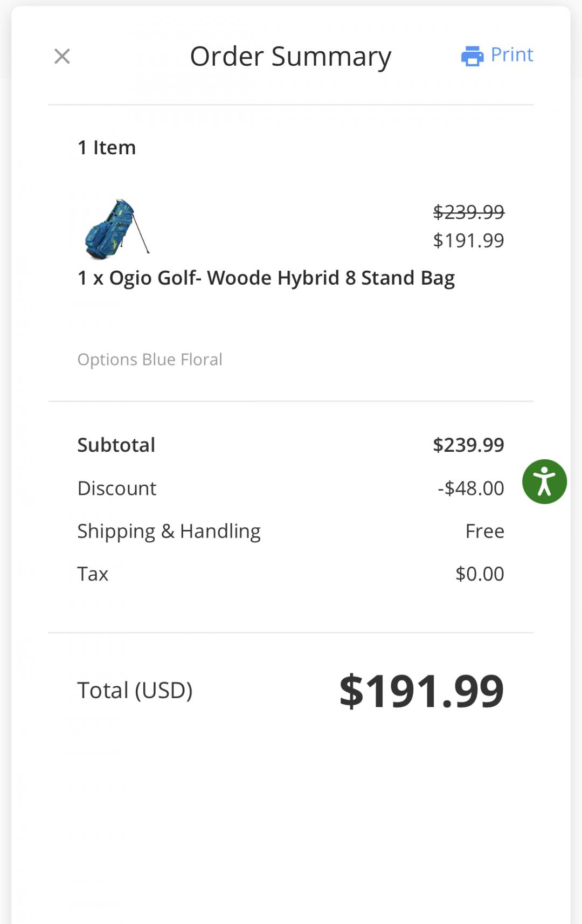Open the green accessibility widget
This screenshot has height=924, width=582.
pyautogui.click(x=544, y=481)
